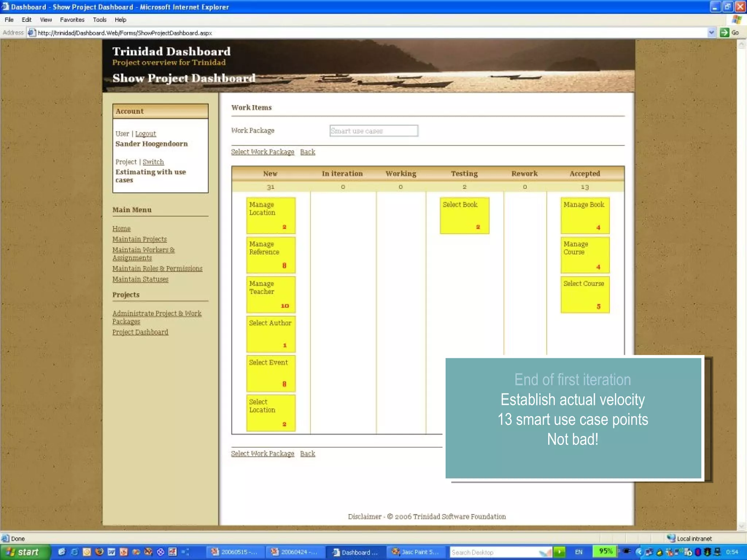This screenshot has height=560, width=747.
Task: Click the Bluetooth tray icon
Action: point(698,552)
